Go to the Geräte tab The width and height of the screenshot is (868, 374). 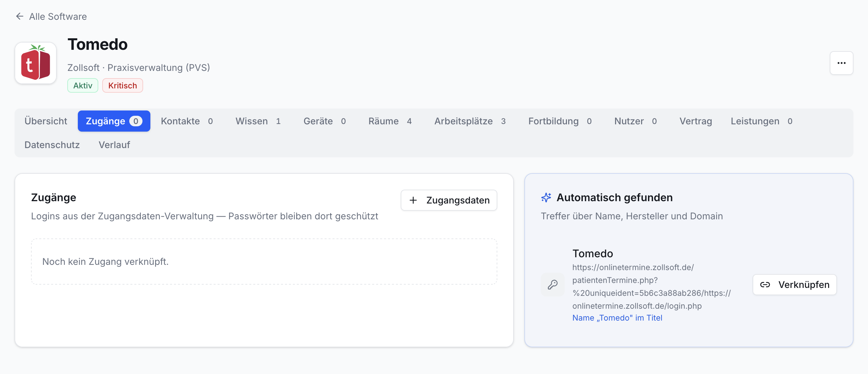pos(325,121)
